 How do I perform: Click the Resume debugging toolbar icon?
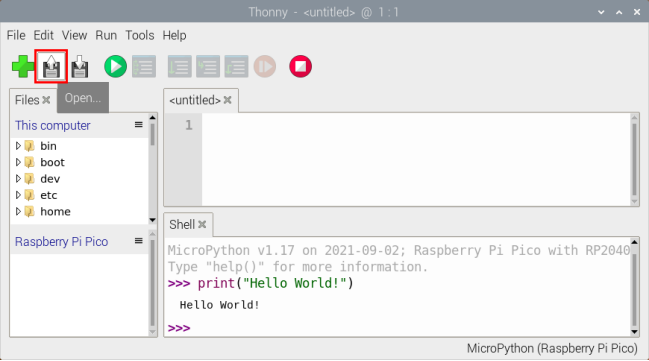(265, 66)
